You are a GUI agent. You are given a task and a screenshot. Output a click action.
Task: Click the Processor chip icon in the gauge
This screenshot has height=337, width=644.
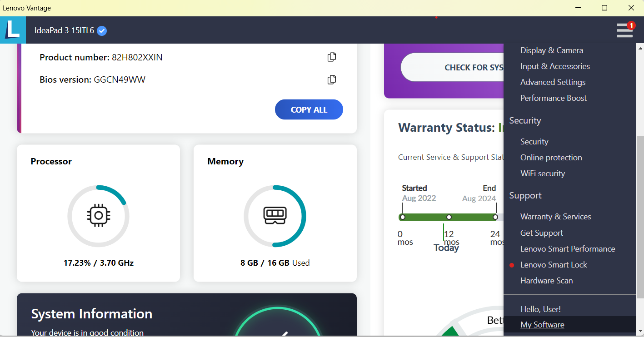pyautogui.click(x=98, y=216)
